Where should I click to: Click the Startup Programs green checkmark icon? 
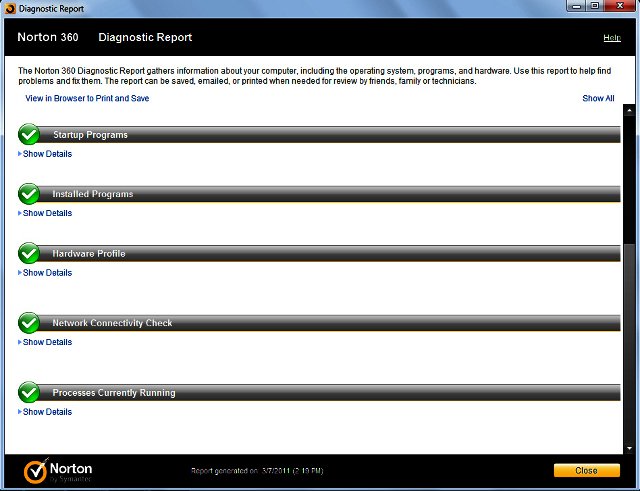point(29,134)
